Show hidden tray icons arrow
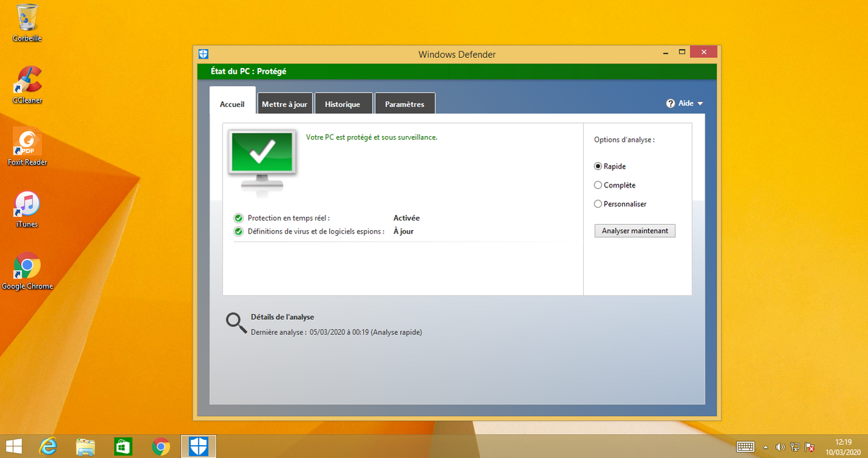The image size is (868, 458). point(766,447)
